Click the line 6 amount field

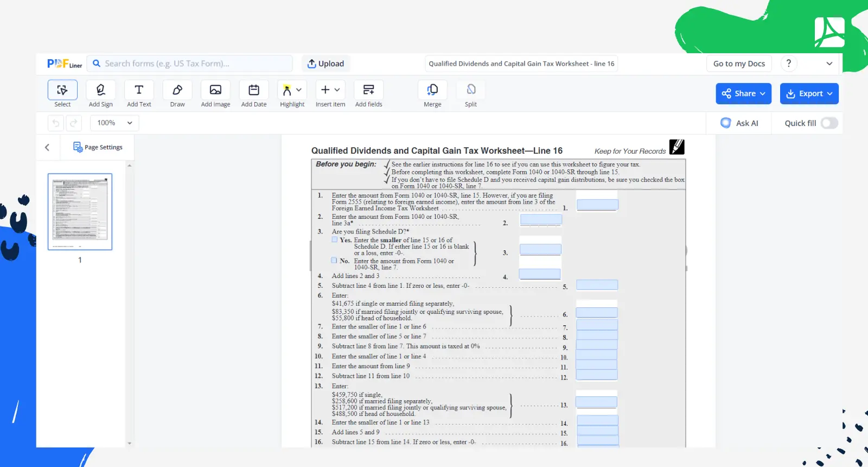(x=597, y=312)
